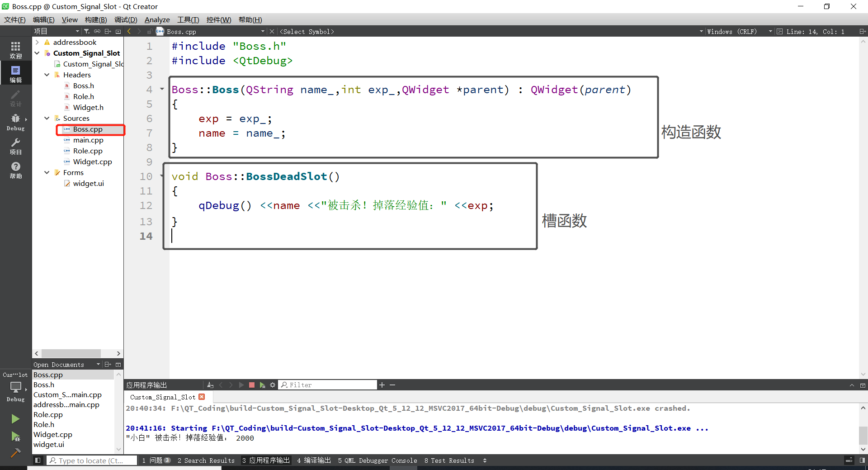This screenshot has height=470, width=868.
Task: Open the 文件(F) menu
Action: pos(15,19)
